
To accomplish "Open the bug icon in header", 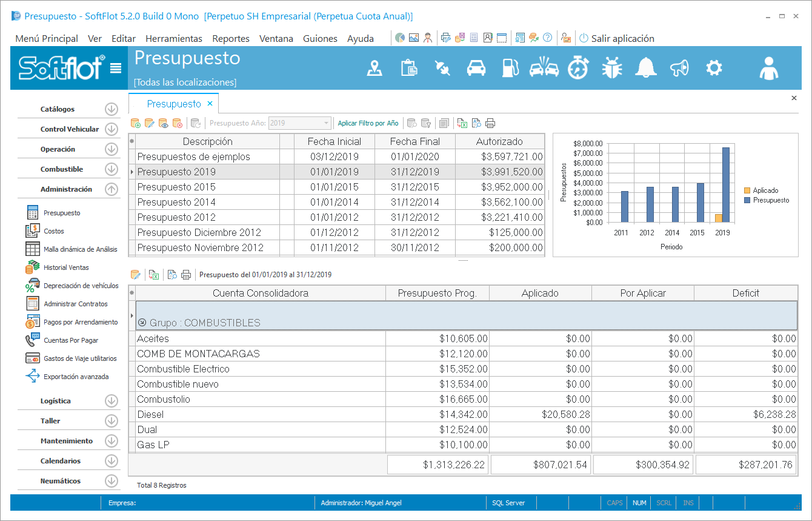I will tap(611, 68).
